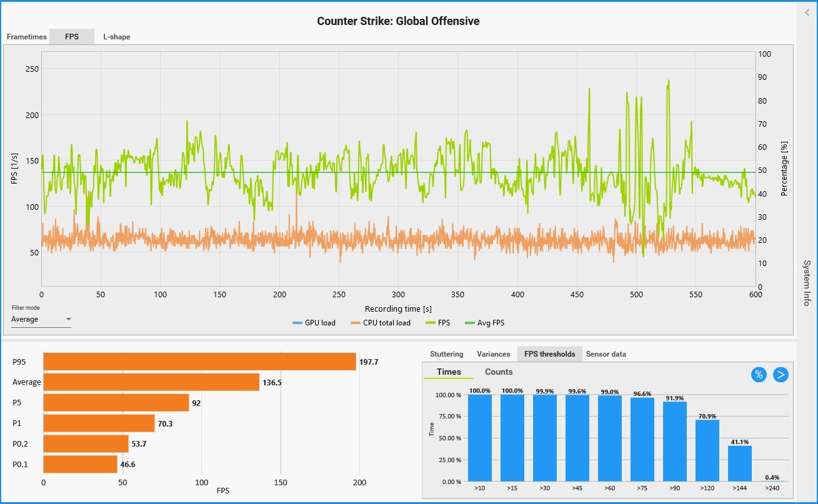Select the Times sub-tab
Viewport: 818px width, 504px height.
point(449,372)
